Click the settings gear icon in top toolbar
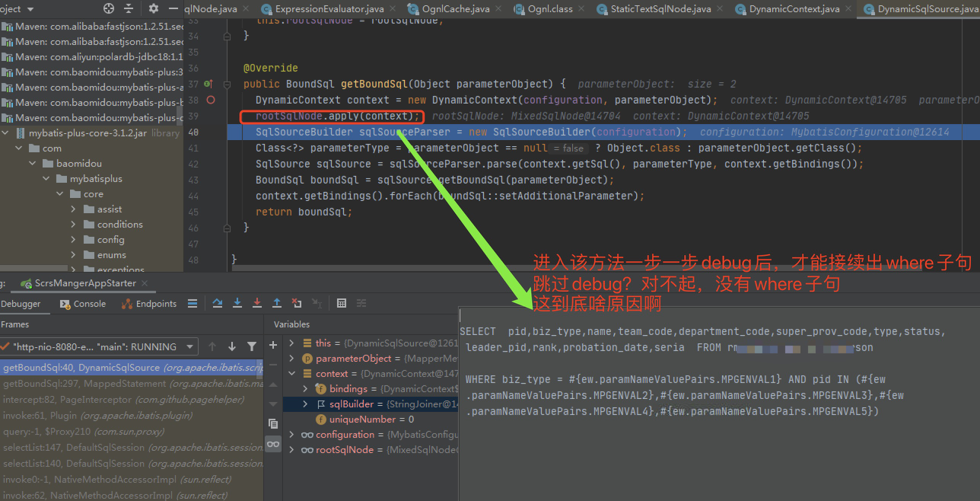This screenshot has width=980, height=501. (154, 8)
